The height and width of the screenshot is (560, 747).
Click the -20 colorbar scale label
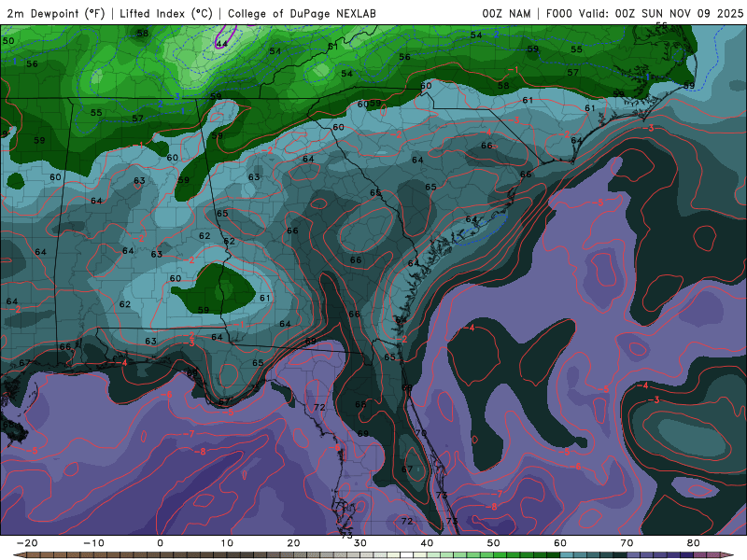[x=27, y=543]
